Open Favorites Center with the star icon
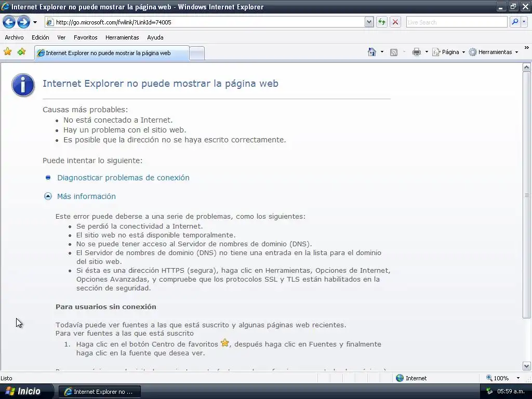 pyautogui.click(x=7, y=52)
